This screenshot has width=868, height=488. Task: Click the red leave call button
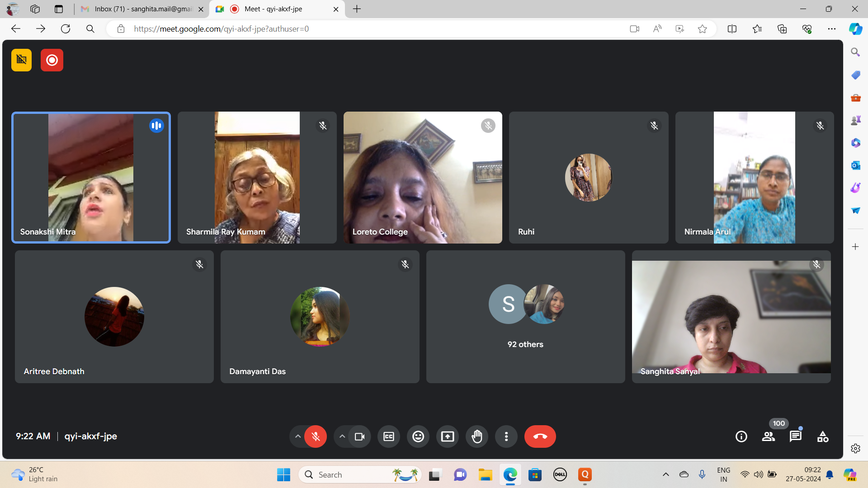(540, 436)
